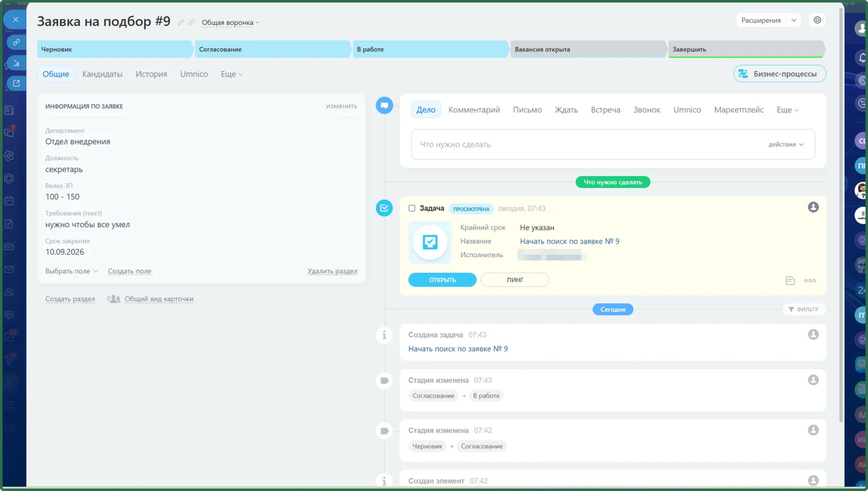Open the three-dots menu on the task card
This screenshot has width=868, height=491.
(810, 280)
